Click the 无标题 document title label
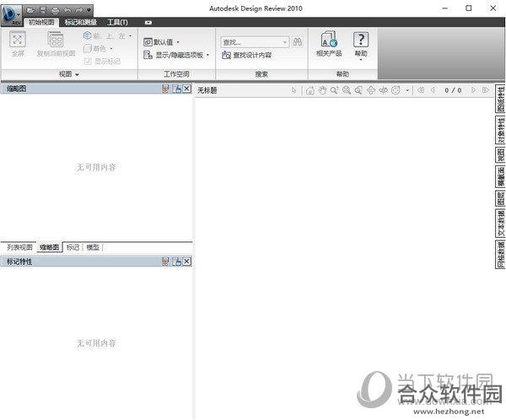The image size is (506, 420). [x=207, y=90]
